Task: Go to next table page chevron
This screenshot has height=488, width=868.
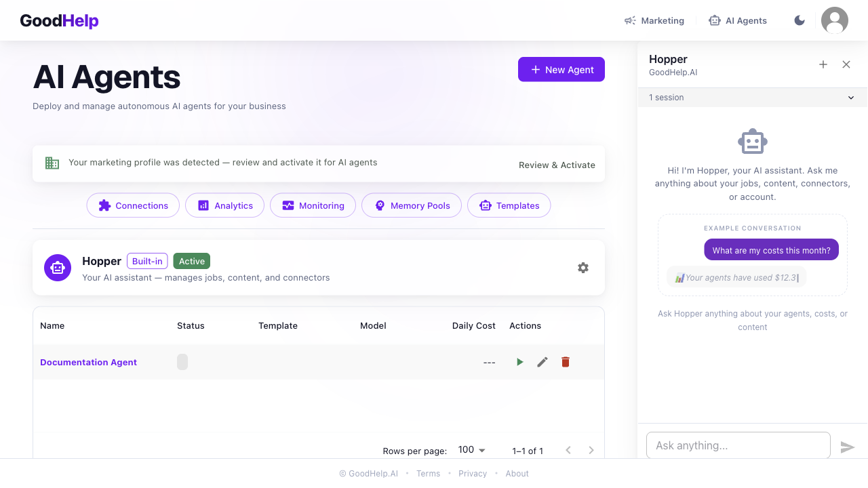Action: pos(591,450)
